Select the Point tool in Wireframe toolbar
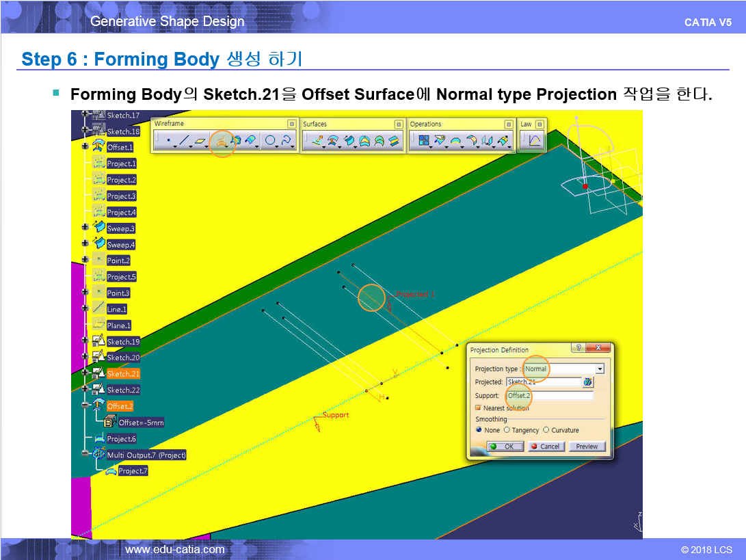Screen dimensions: 746x560 (x=168, y=142)
